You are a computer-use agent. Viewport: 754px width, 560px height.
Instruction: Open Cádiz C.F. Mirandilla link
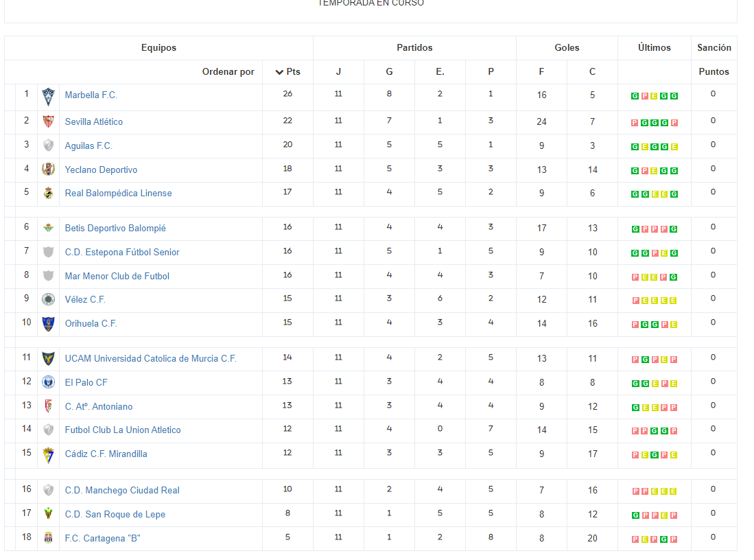(106, 454)
